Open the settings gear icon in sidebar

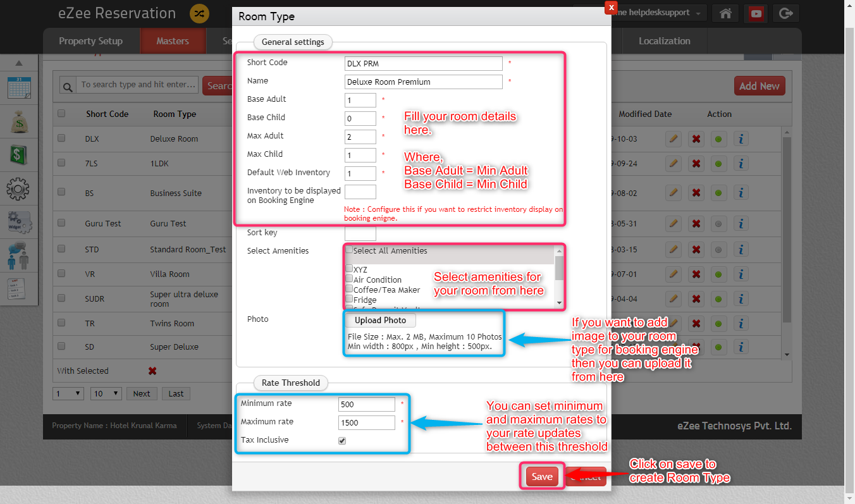[19, 188]
